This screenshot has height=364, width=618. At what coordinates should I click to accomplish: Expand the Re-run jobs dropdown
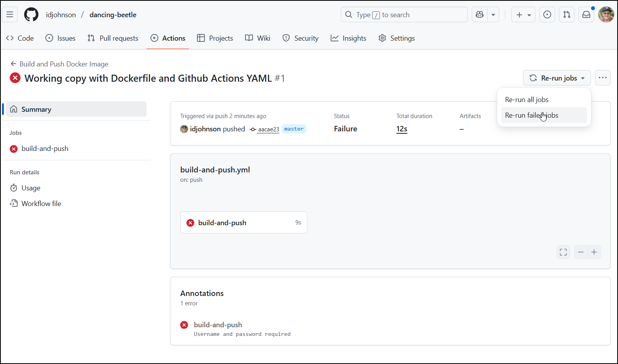pyautogui.click(x=557, y=78)
